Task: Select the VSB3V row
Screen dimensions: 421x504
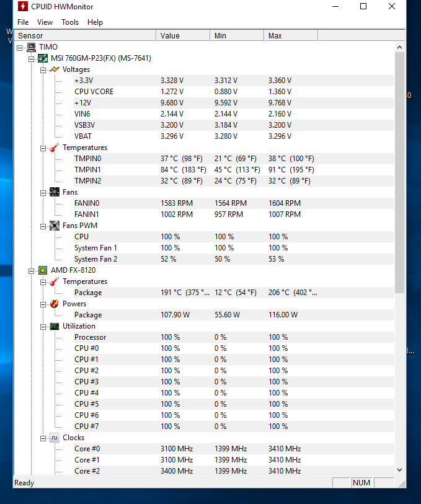Action: (x=234, y=125)
